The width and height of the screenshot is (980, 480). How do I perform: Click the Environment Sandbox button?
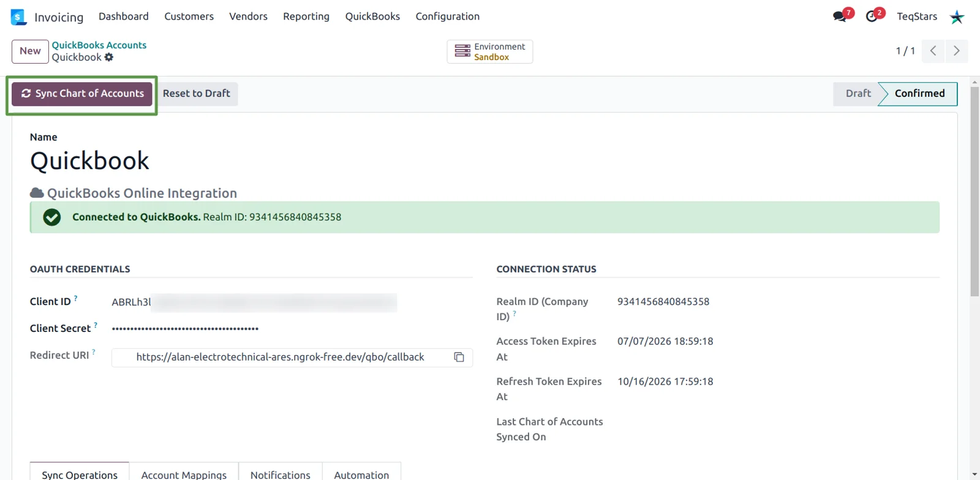(x=490, y=51)
